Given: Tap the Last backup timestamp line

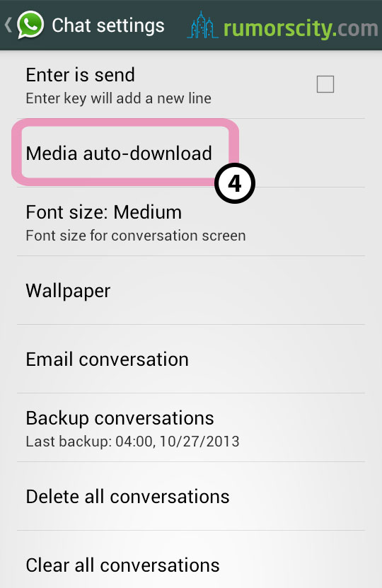Looking at the screenshot, I should pyautogui.click(x=133, y=442).
